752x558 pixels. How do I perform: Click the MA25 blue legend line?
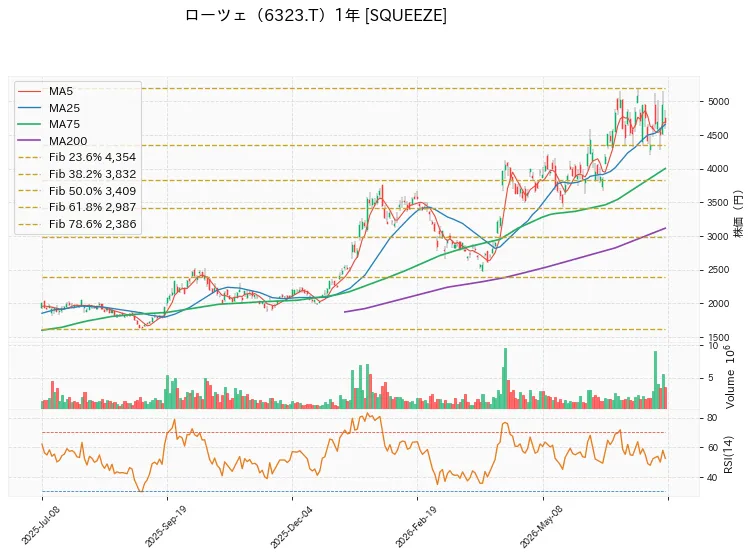pos(29,108)
